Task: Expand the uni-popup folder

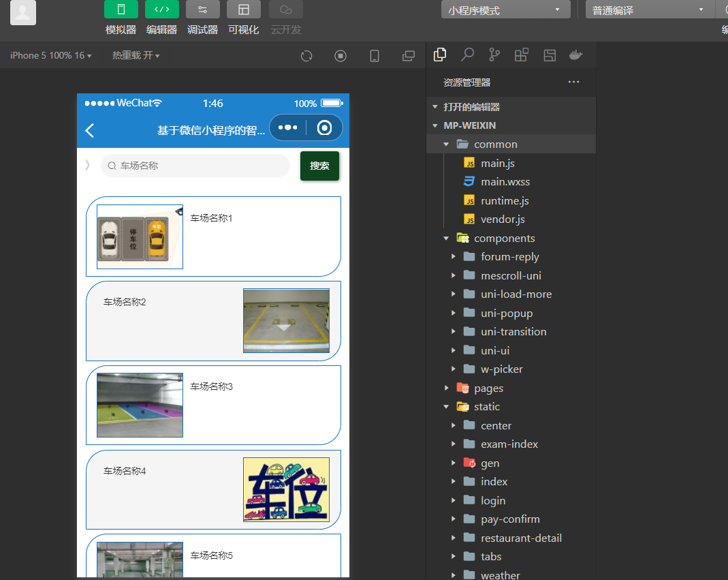Action: pyautogui.click(x=511, y=314)
